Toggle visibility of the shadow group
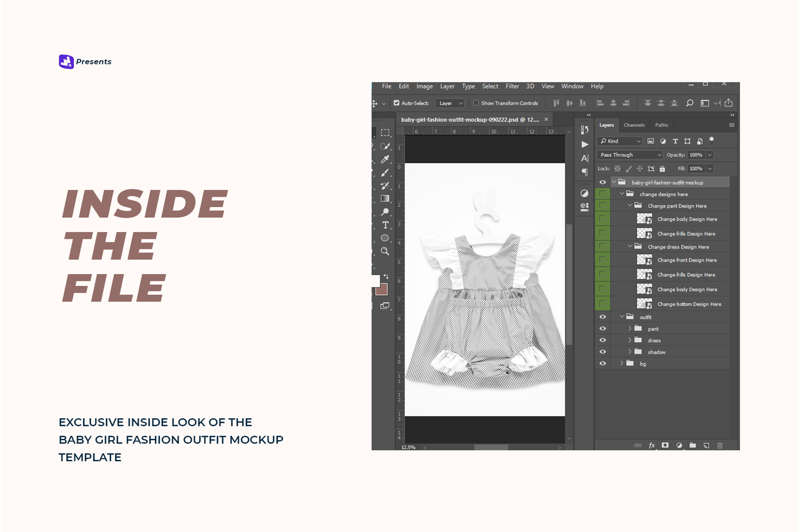 [x=603, y=352]
